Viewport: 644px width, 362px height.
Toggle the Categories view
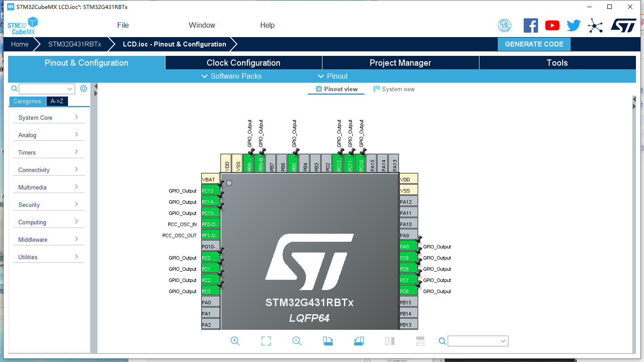coord(27,101)
